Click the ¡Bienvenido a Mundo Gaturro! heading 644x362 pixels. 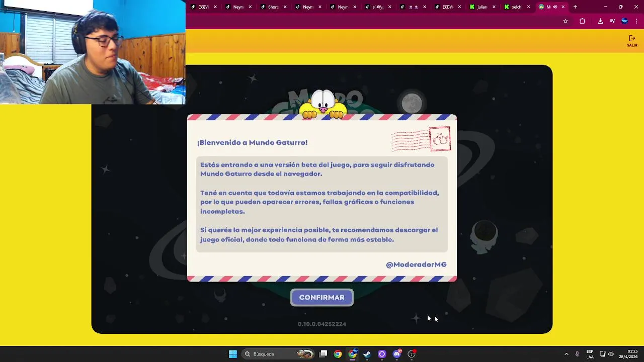pyautogui.click(x=252, y=142)
